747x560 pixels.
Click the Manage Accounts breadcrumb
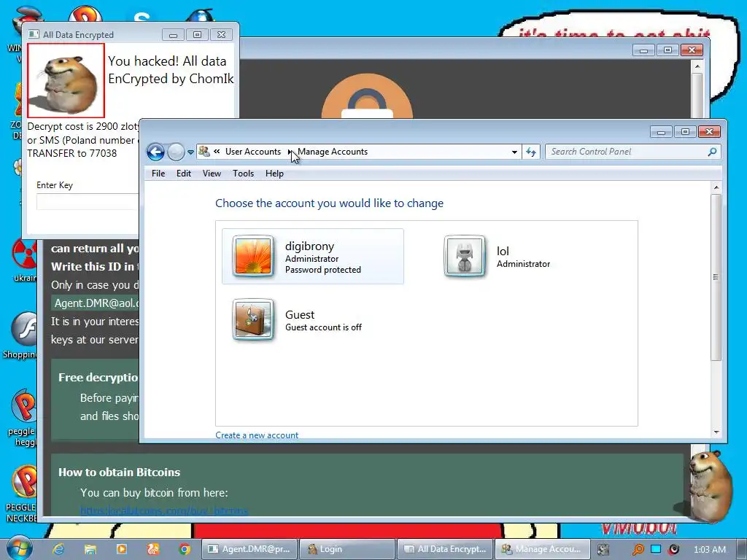coord(333,152)
